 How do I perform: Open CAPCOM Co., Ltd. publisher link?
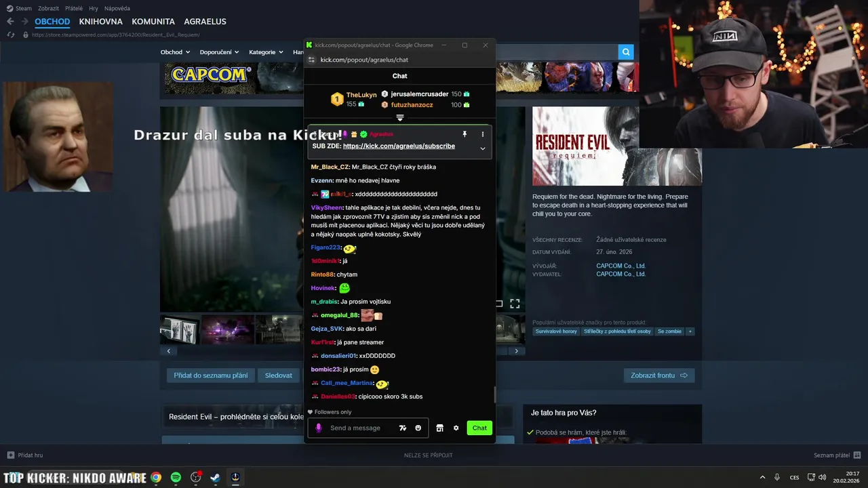[x=620, y=274]
